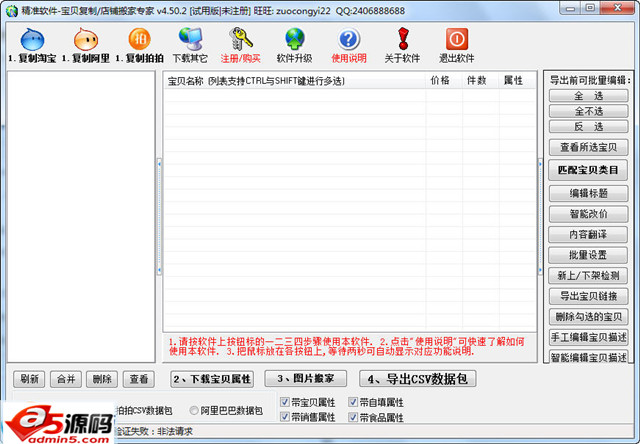
Task: Open the 复制阿里 copy Alibaba tool
Action: pyautogui.click(x=86, y=45)
